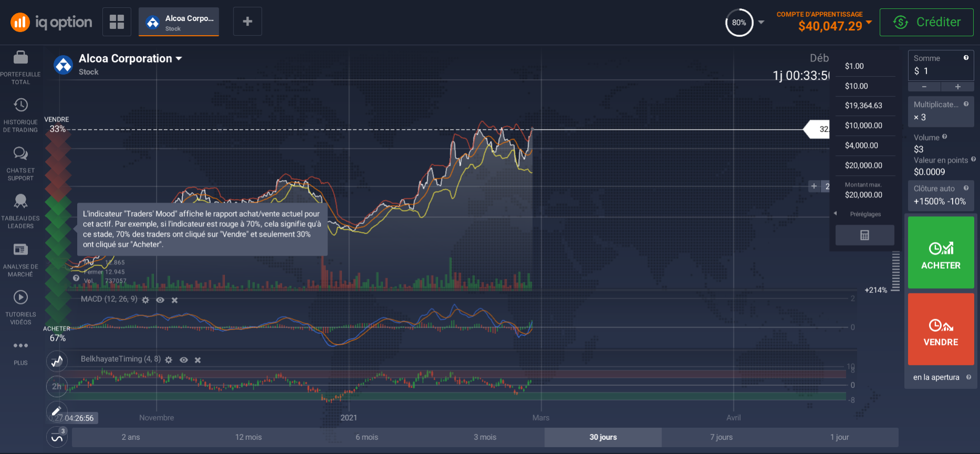This screenshot has width=980, height=454.
Task: Select the 12 mois timeframe tab
Action: (248, 437)
